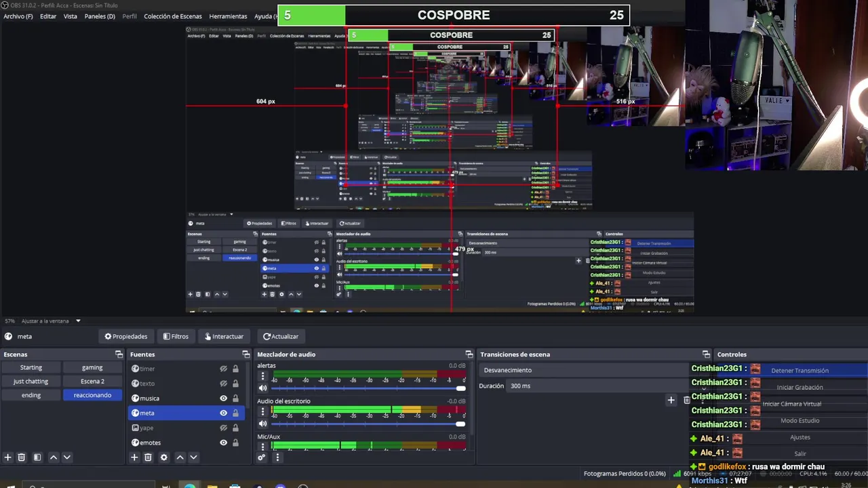This screenshot has height=488, width=868.
Task: Toggle lock on timer source
Action: click(235, 369)
